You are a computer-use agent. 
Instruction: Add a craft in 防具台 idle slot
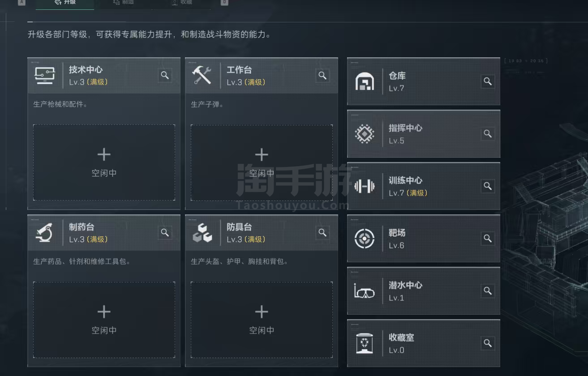tap(262, 319)
